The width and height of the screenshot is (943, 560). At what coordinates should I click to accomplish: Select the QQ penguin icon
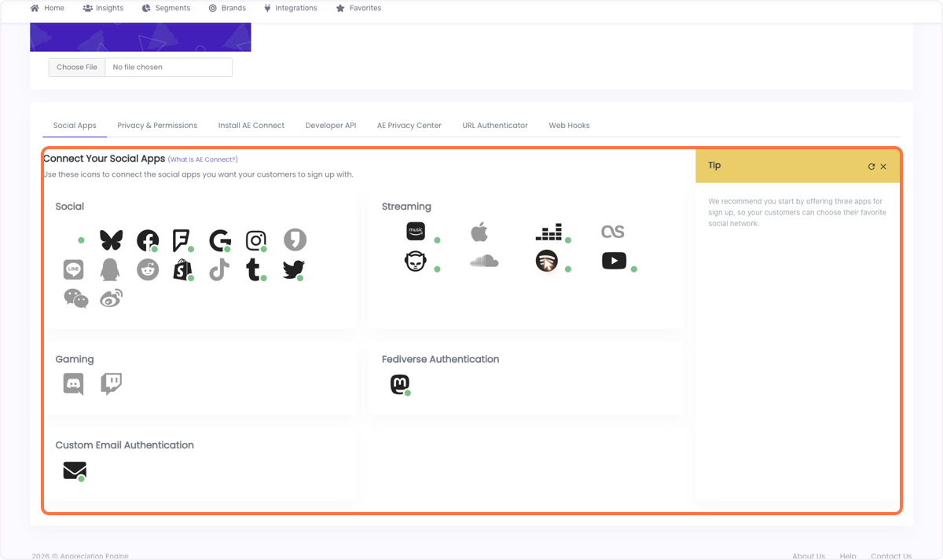click(x=110, y=269)
